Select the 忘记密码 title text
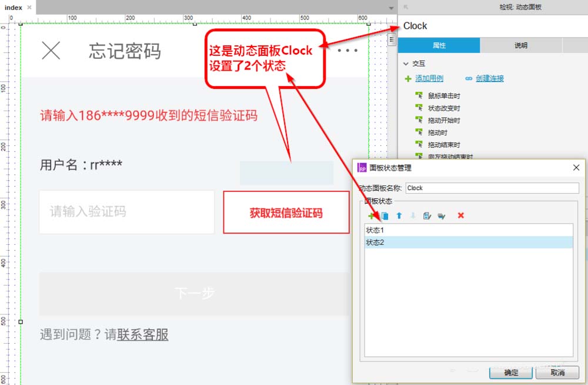Viewport: 588px width, 385px height. pos(125,51)
